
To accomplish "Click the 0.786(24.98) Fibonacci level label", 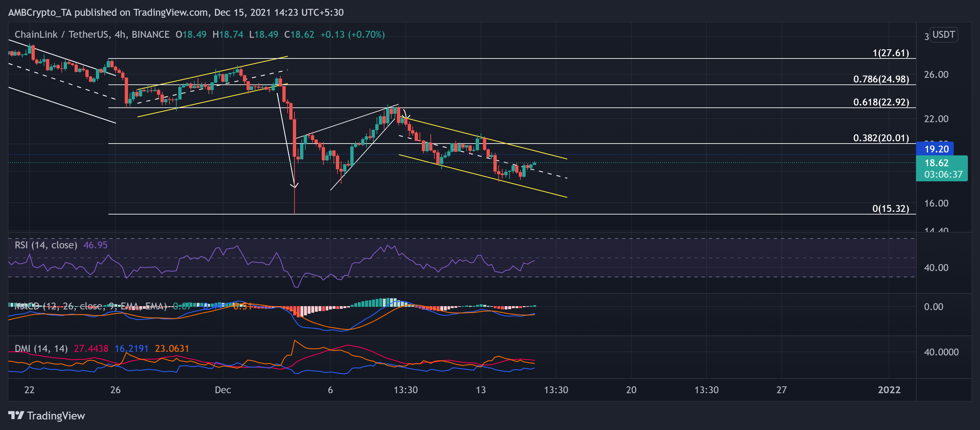I will 881,79.
